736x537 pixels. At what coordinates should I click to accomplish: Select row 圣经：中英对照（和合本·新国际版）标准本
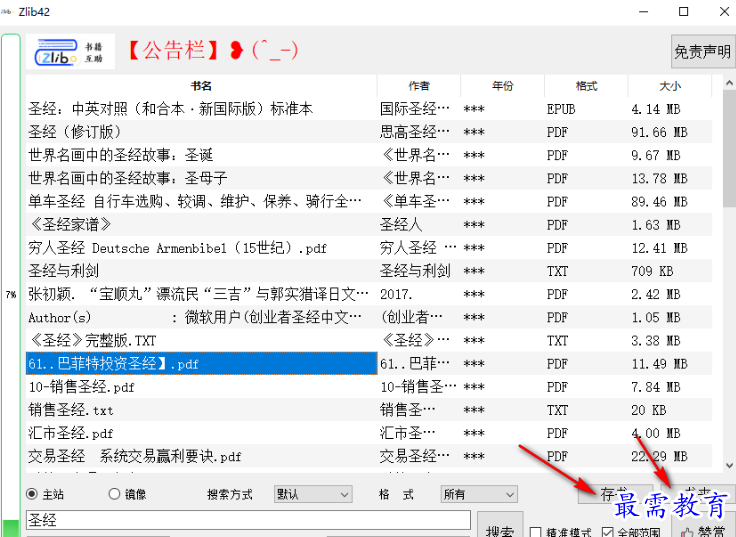pos(369,109)
